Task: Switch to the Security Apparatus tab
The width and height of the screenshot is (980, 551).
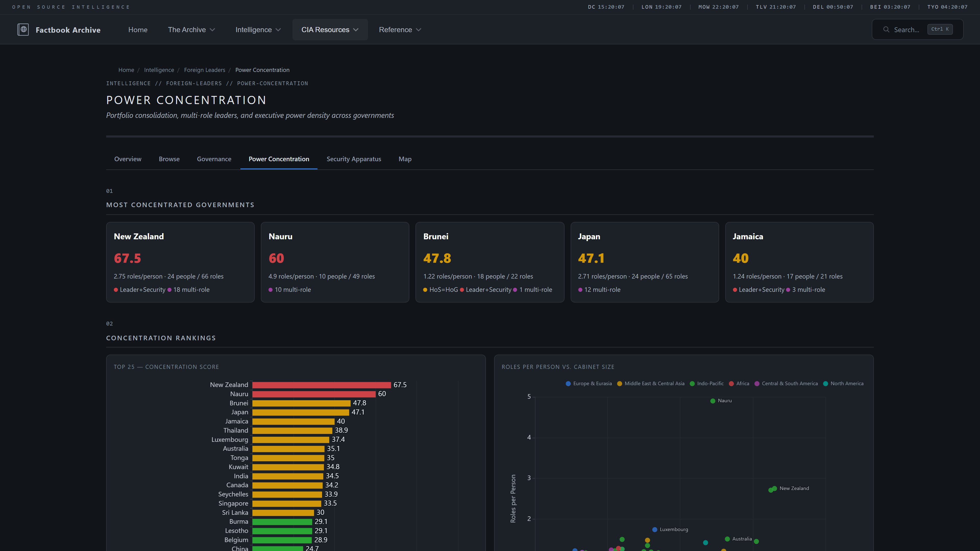Action: pos(353,159)
